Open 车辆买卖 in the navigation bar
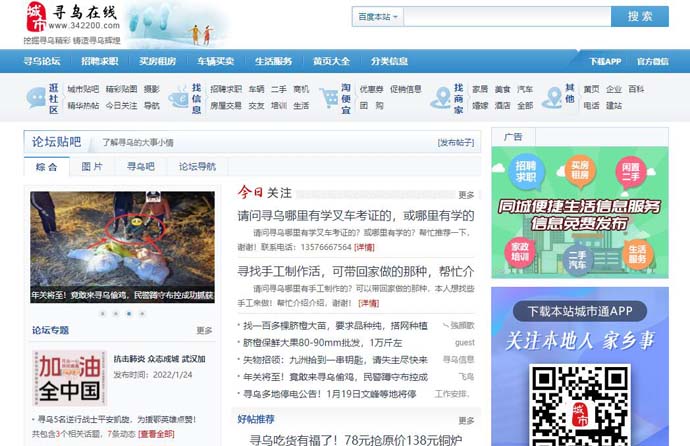This screenshot has height=446, width=690. 216,61
